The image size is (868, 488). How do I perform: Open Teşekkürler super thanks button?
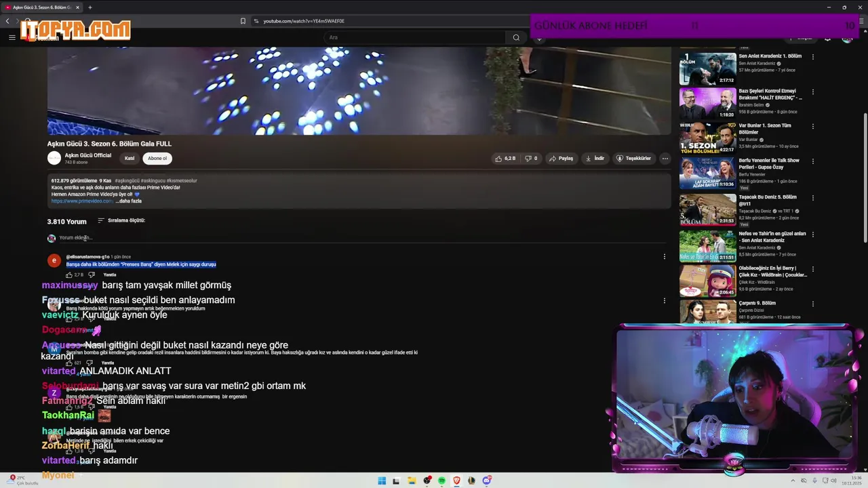point(633,159)
